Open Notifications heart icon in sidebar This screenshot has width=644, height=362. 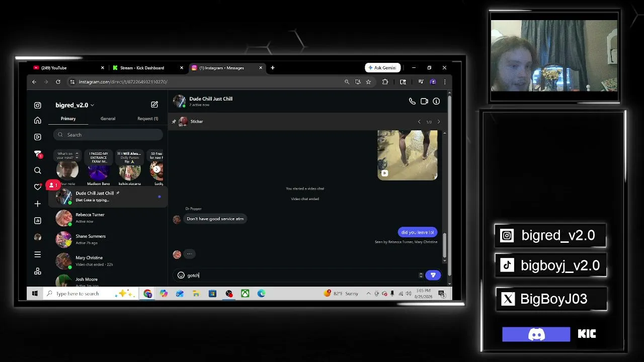pyautogui.click(x=38, y=187)
